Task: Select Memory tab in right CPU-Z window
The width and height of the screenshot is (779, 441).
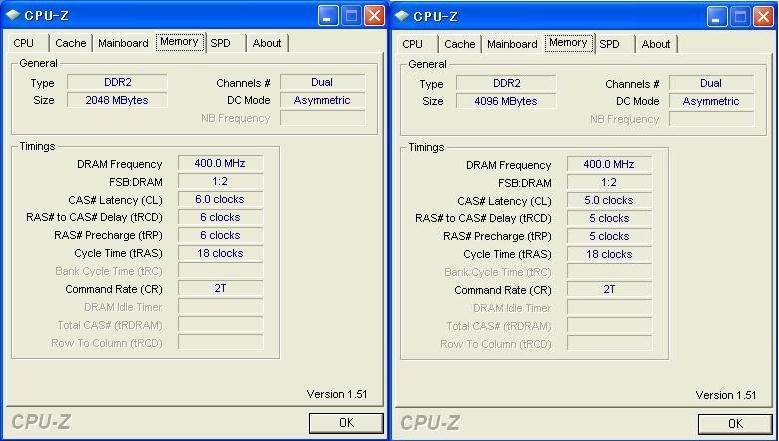Action: 568,43
